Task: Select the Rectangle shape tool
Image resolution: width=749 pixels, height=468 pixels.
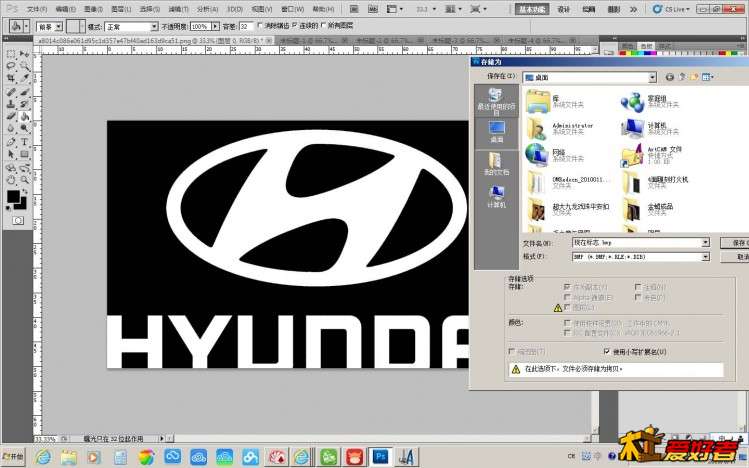Action: [24, 154]
